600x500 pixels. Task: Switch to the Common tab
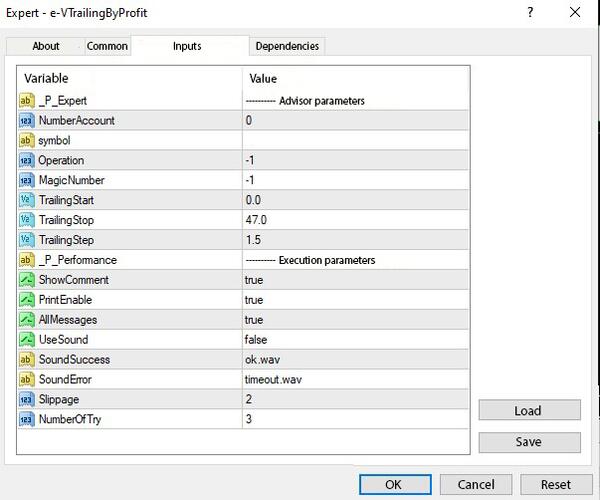[x=107, y=46]
